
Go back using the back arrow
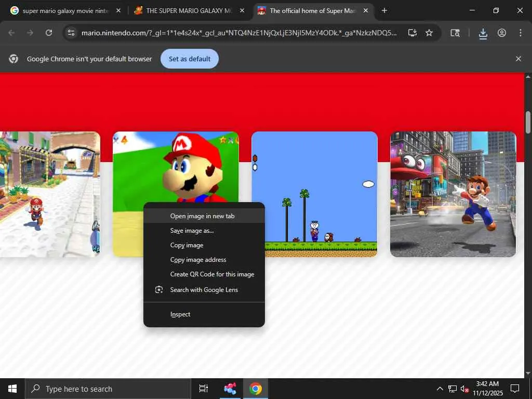point(11,33)
